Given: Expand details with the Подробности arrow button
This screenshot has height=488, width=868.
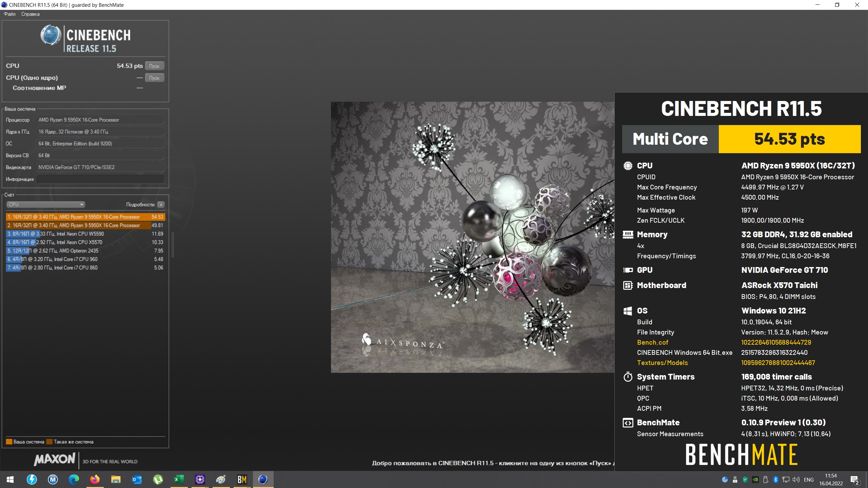Looking at the screenshot, I should (161, 204).
